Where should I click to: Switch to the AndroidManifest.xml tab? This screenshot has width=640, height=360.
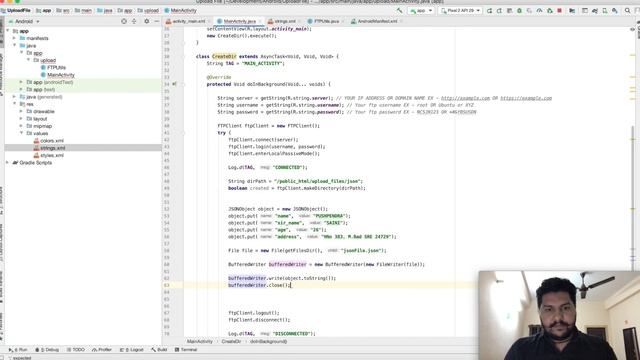point(377,21)
